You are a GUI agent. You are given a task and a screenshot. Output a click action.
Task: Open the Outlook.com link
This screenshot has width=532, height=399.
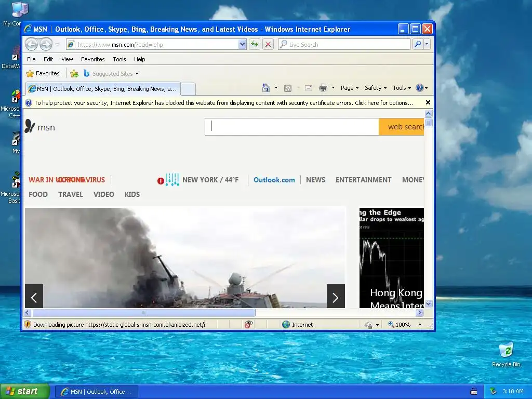pyautogui.click(x=274, y=180)
